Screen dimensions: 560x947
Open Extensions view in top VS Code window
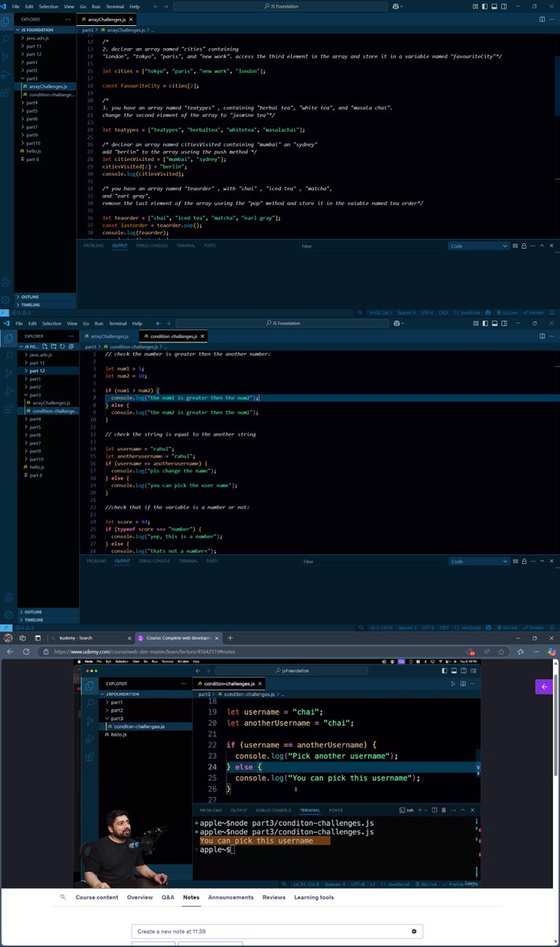(x=6, y=94)
